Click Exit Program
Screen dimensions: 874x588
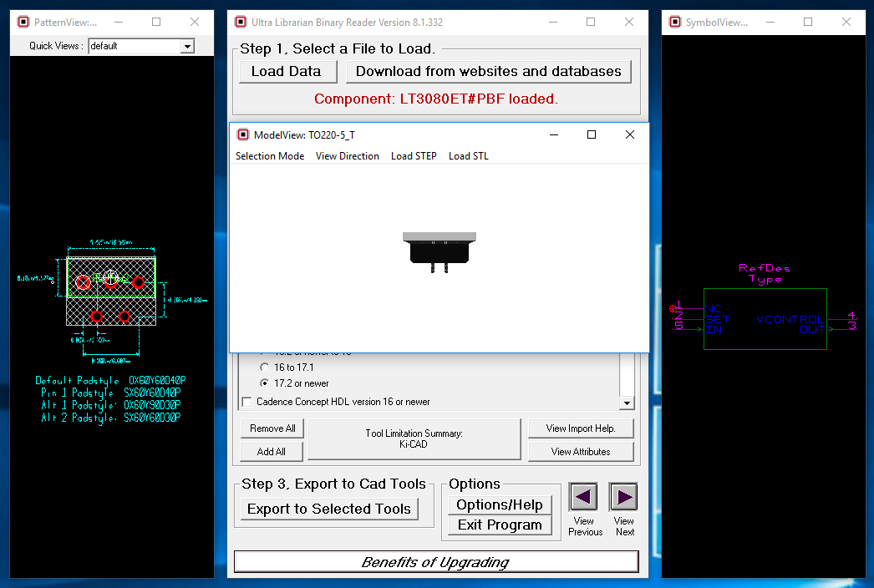pos(500,525)
